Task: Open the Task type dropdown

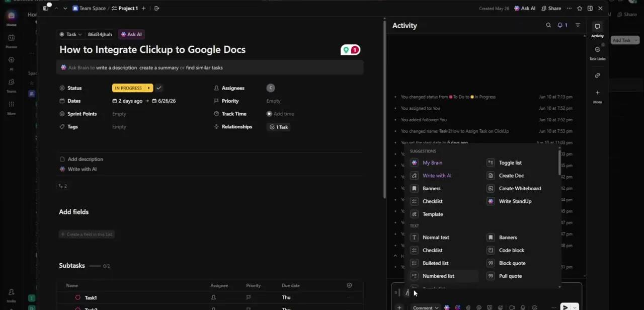Action: 70,34
